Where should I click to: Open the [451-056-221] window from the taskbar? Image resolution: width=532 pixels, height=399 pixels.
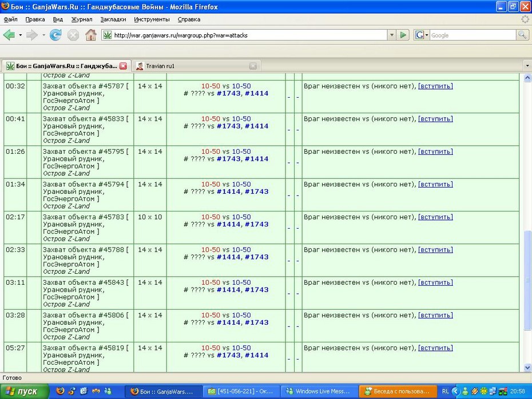pos(241,391)
